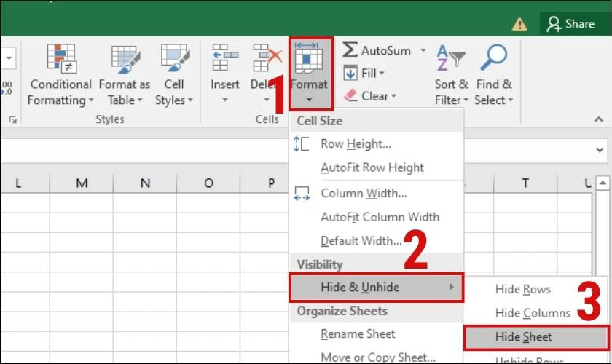The image size is (612, 364).
Task: Expand the formula bar chevron
Action: click(600, 150)
